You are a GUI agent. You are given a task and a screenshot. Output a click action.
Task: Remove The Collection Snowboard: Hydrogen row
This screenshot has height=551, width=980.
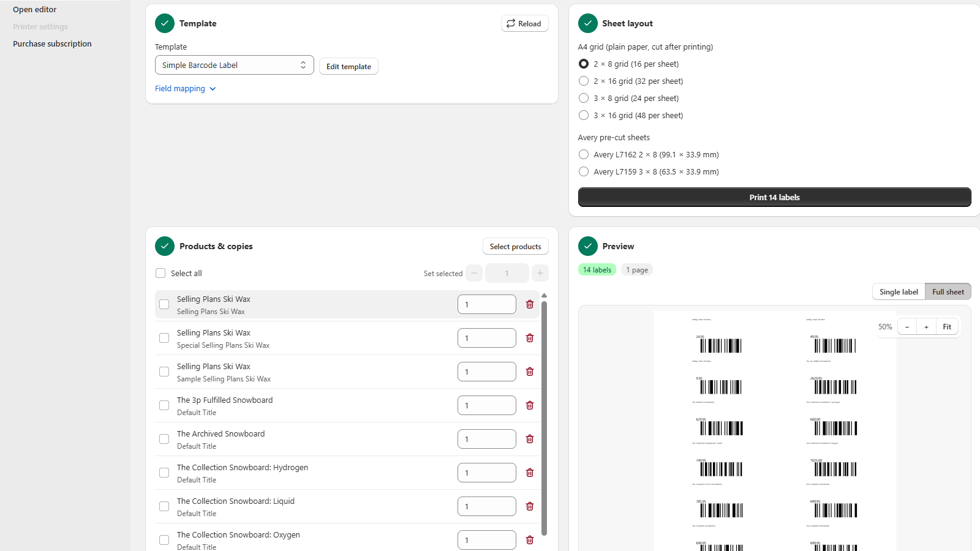pyautogui.click(x=530, y=473)
